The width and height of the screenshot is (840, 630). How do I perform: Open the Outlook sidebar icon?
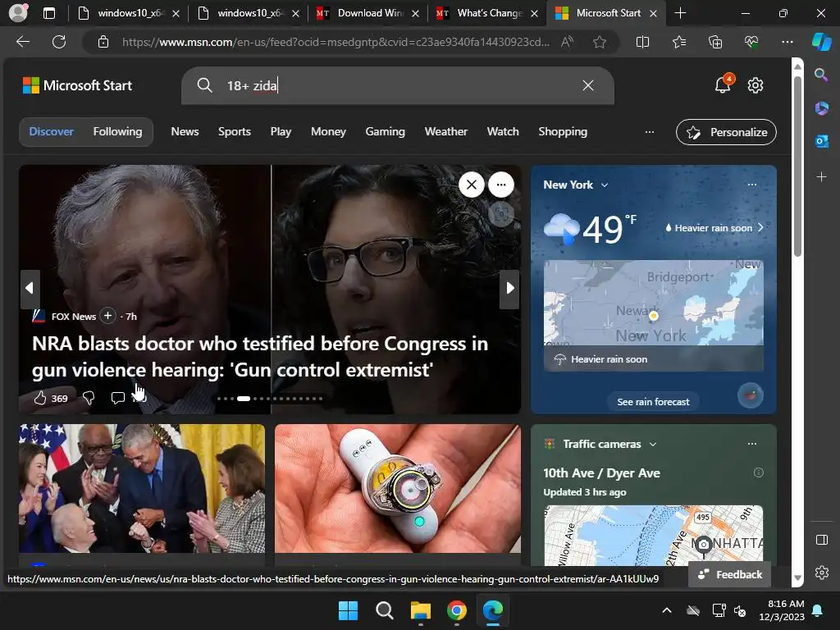pos(821,141)
